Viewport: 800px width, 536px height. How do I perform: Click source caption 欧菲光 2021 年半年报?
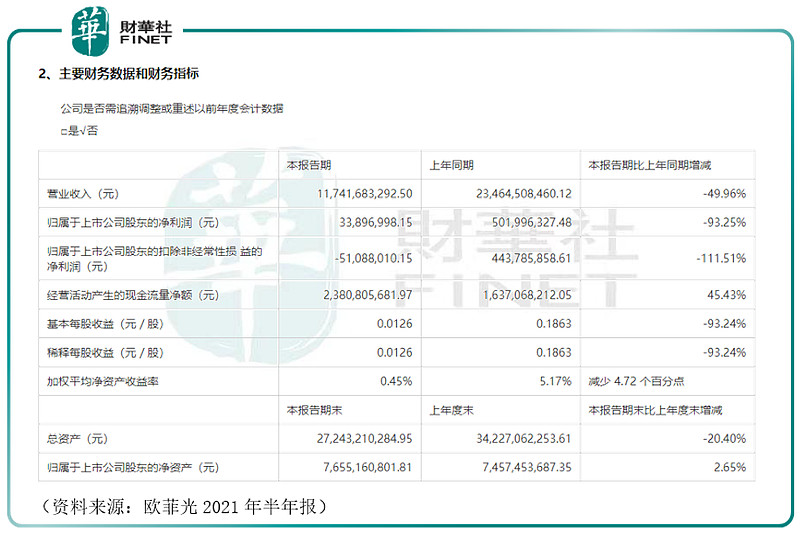pos(230,506)
